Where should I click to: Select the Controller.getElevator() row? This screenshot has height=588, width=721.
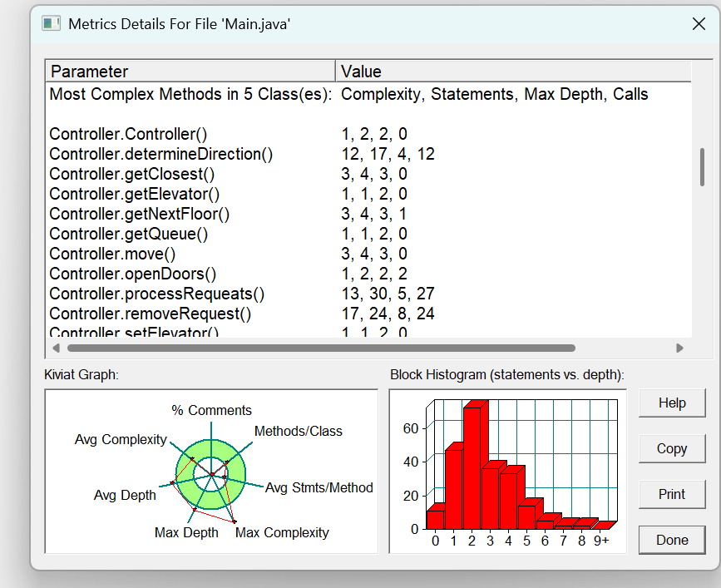tap(369, 194)
